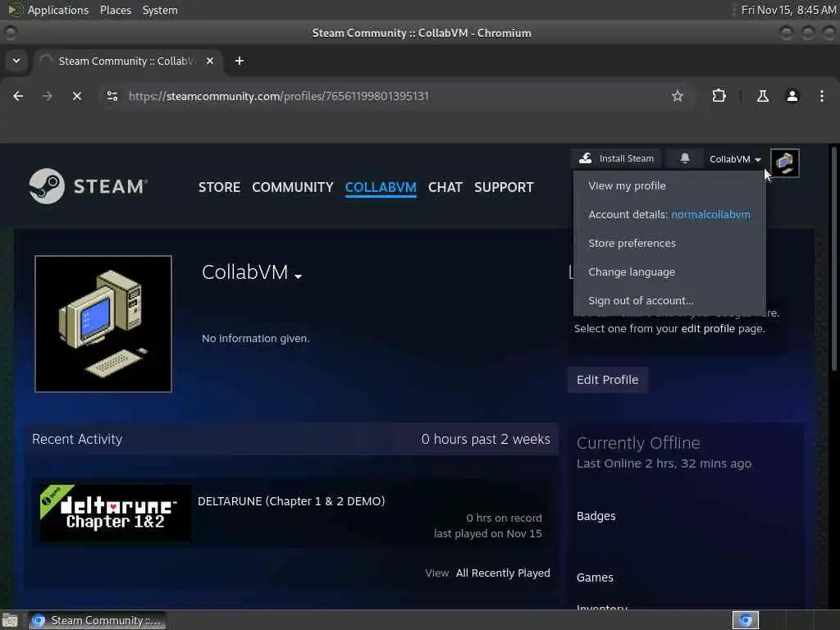Image resolution: width=840 pixels, height=630 pixels.
Task: Open the tab search dropdown arrow
Action: click(16, 61)
